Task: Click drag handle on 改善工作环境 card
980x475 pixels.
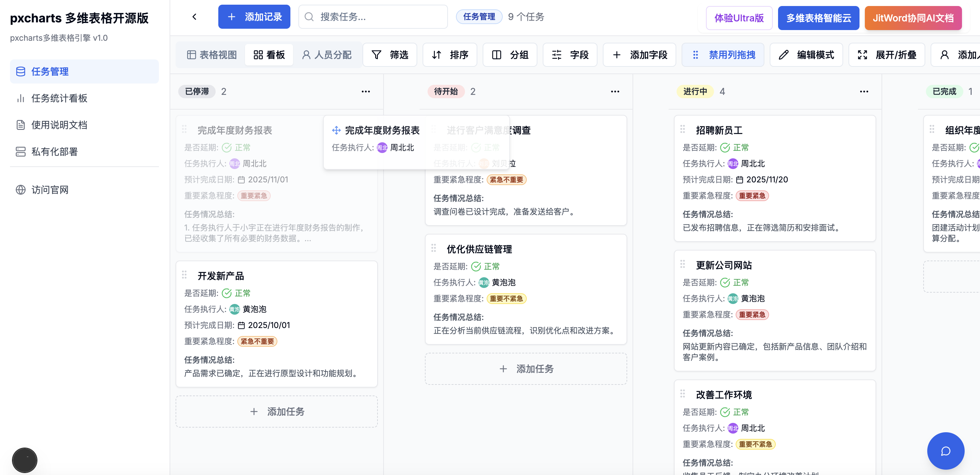Action: 683,393
